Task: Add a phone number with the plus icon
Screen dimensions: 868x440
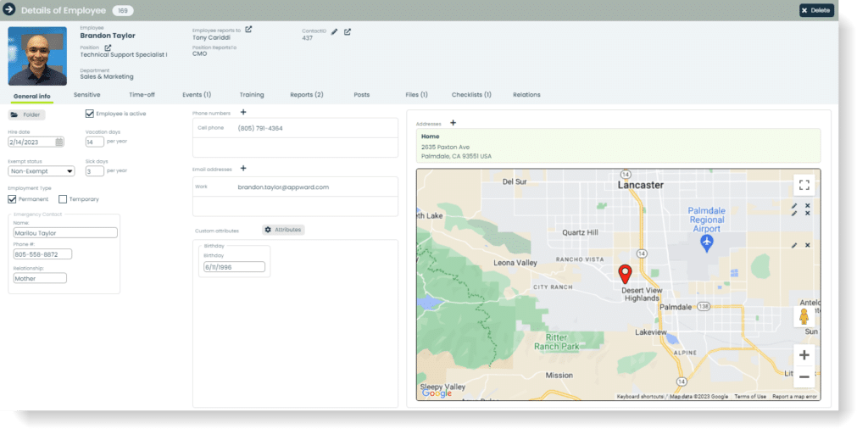Action: click(243, 113)
